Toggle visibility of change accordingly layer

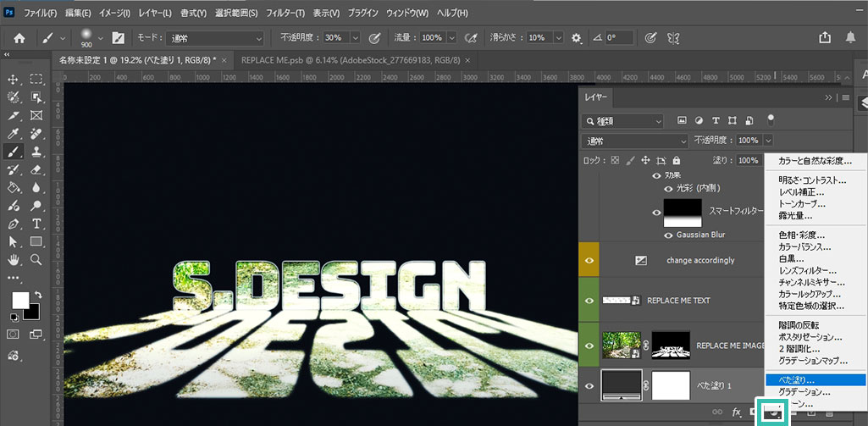(589, 260)
